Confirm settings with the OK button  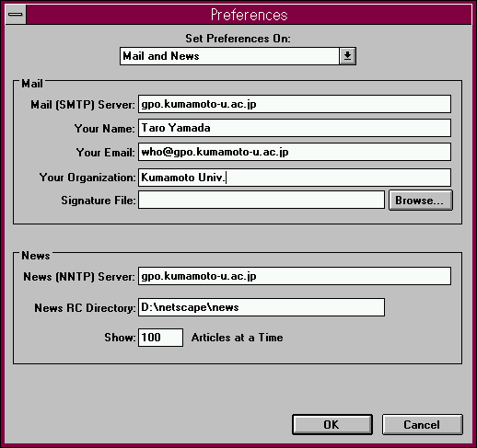click(x=332, y=425)
